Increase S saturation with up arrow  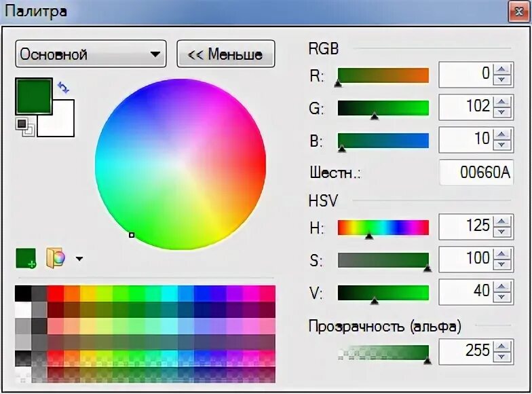coord(502,254)
